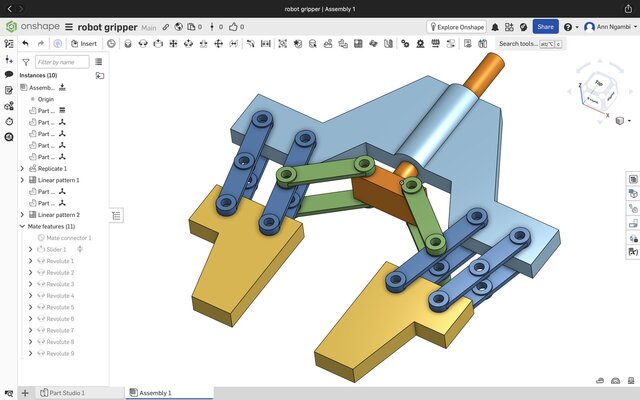Click in the Filter by name field
Image resolution: width=640 pixels, height=400 pixels.
[x=62, y=62]
